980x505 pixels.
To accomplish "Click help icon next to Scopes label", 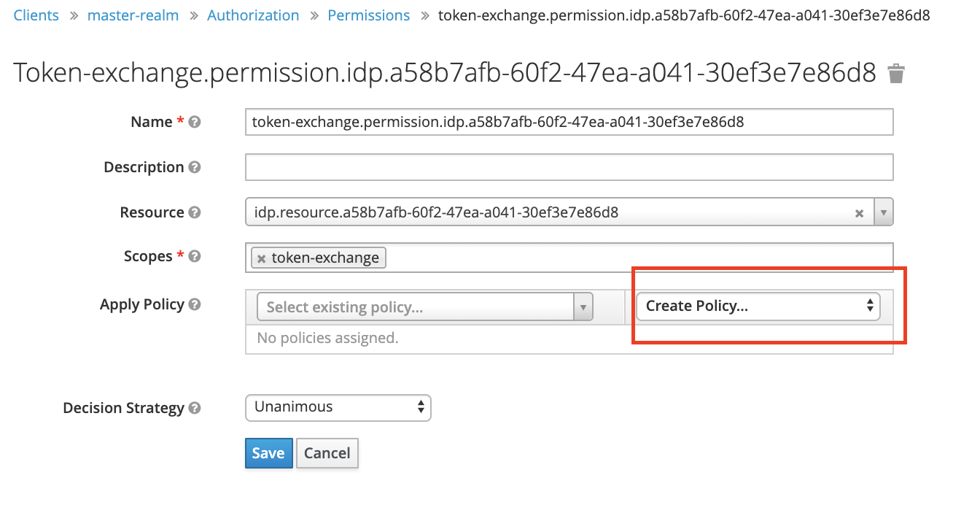I will 195,257.
